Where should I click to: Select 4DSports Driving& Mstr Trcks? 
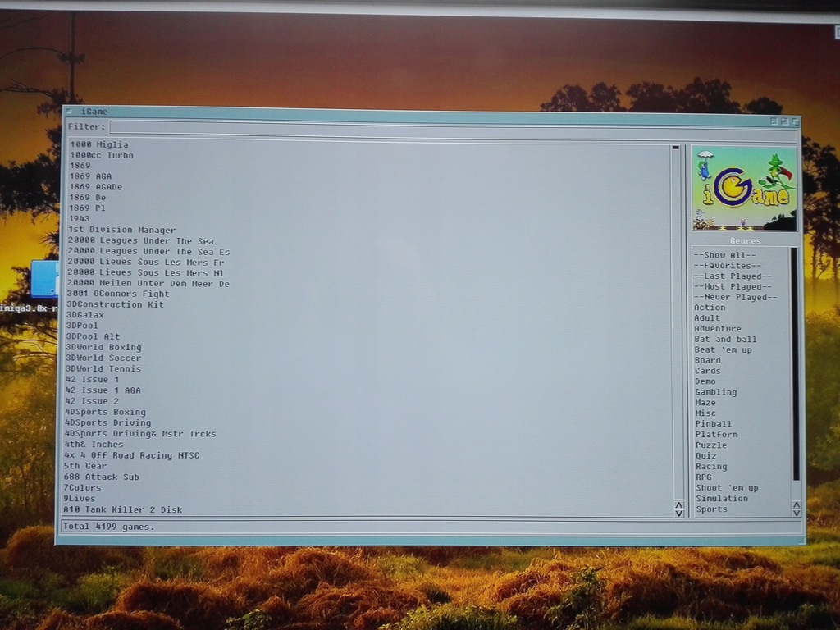coord(140,434)
